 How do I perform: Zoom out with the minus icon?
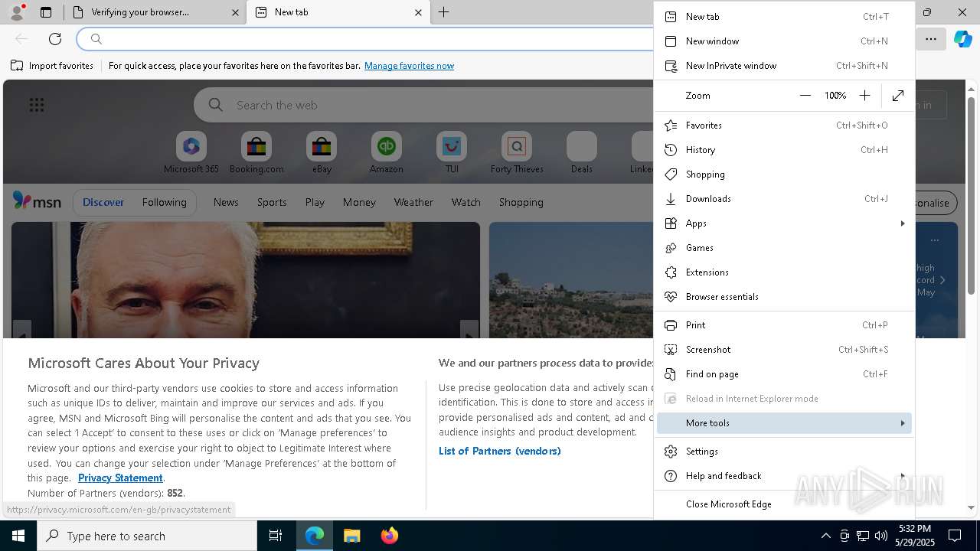click(x=805, y=96)
